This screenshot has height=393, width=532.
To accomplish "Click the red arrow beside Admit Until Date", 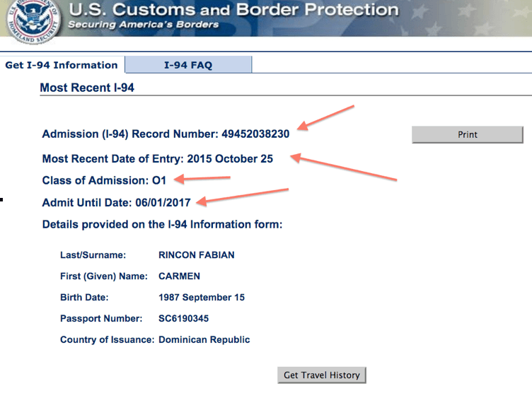I will (x=242, y=197).
